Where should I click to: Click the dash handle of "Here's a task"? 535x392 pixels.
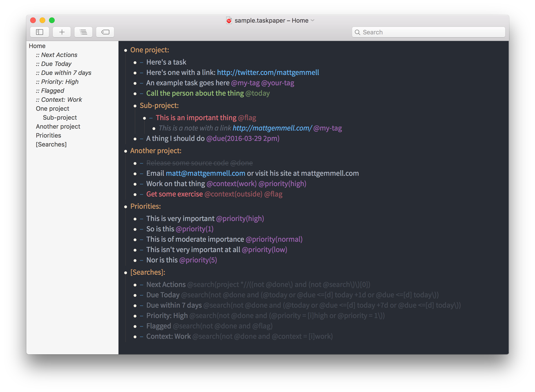tap(141, 62)
